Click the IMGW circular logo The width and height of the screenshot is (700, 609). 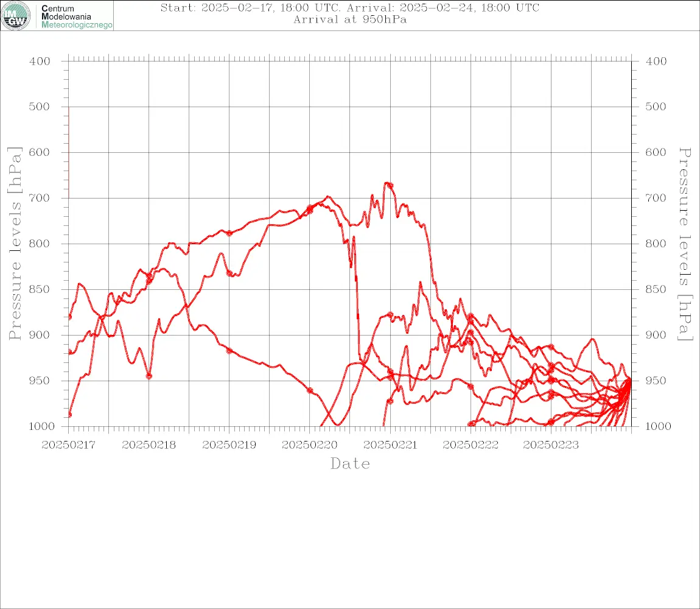pyautogui.click(x=16, y=16)
